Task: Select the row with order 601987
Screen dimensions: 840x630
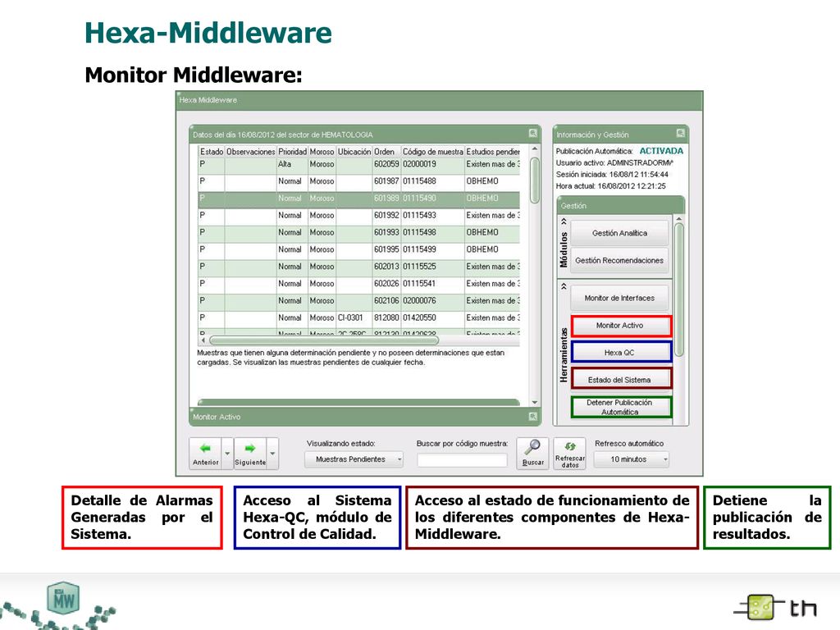Action: tap(359, 182)
